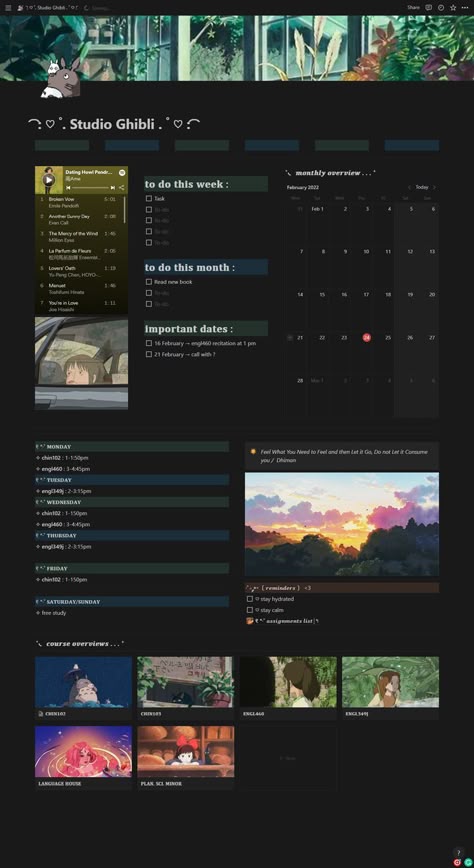This screenshot has height=868, width=474.
Task: Click the sunset landscape image
Action: point(342,524)
